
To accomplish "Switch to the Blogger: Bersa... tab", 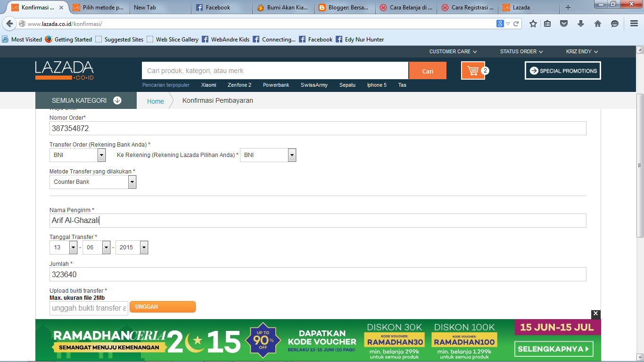I will 344,8.
